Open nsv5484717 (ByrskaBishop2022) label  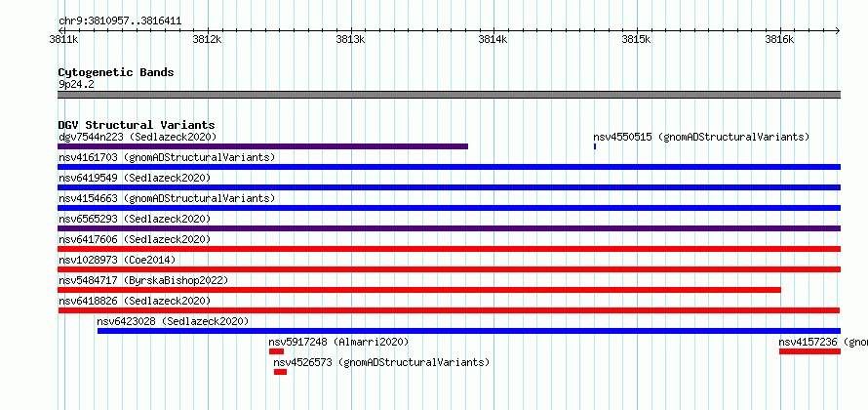point(143,280)
